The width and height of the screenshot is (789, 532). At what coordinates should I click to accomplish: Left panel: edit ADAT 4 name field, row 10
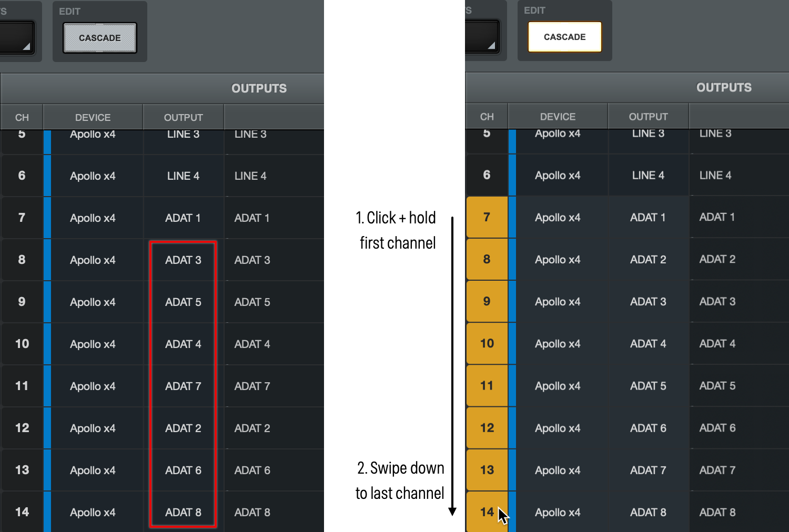275,344
